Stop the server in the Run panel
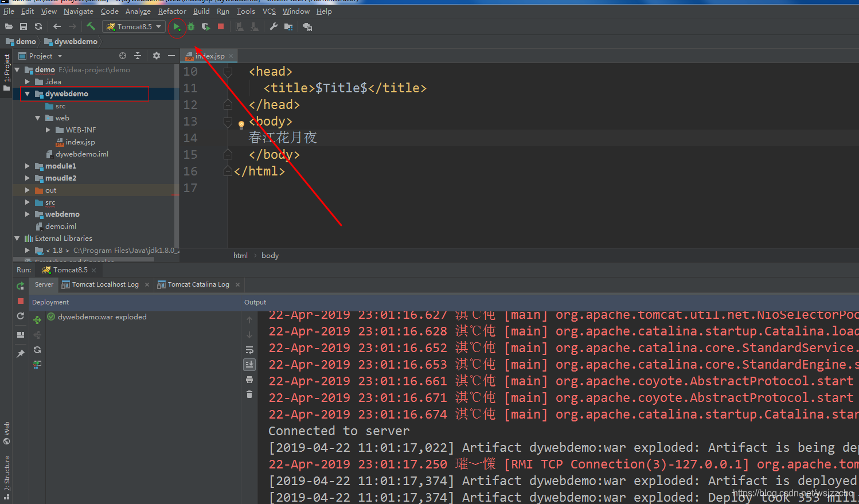 21,300
